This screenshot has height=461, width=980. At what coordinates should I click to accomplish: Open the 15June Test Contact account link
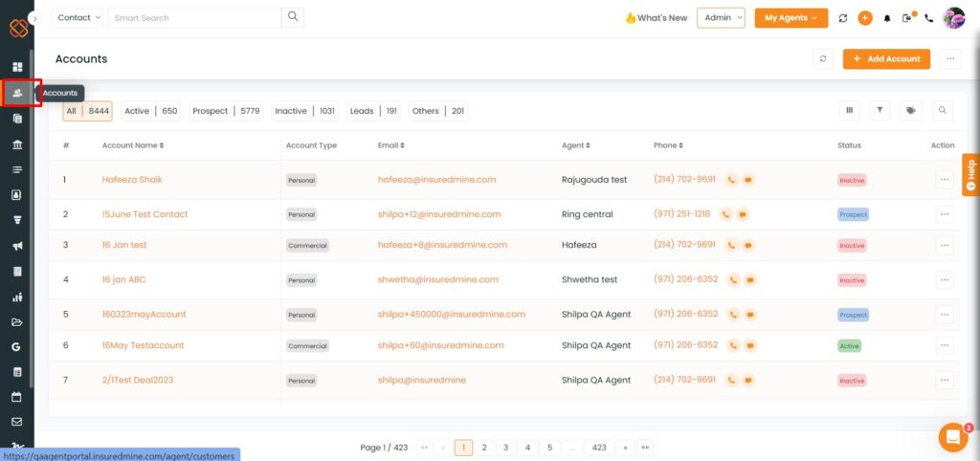[x=145, y=214]
